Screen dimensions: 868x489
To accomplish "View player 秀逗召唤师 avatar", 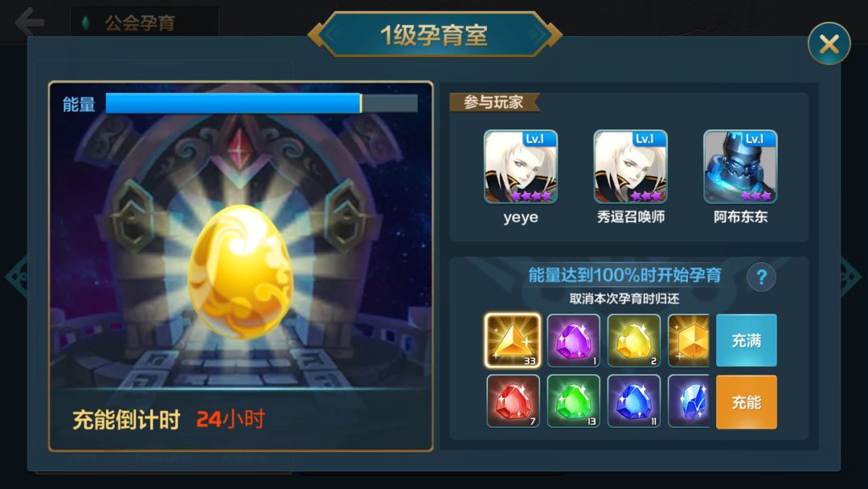I will click(x=631, y=166).
